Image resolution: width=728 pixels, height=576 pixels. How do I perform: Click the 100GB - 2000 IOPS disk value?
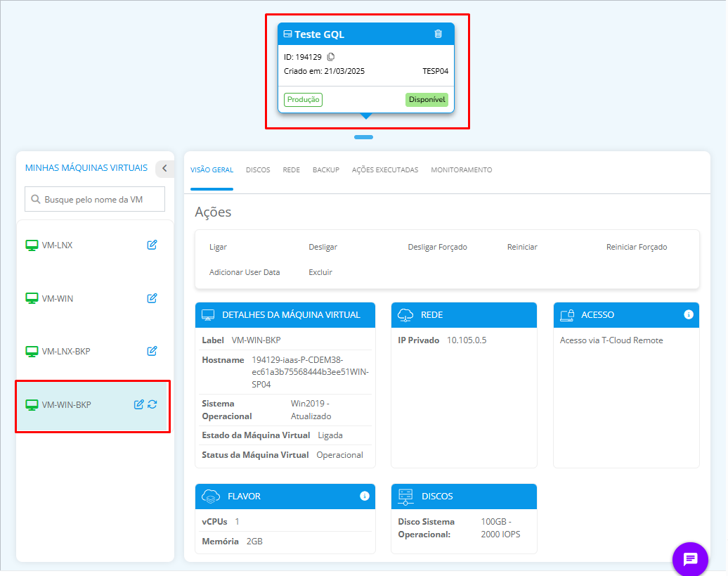click(500, 528)
